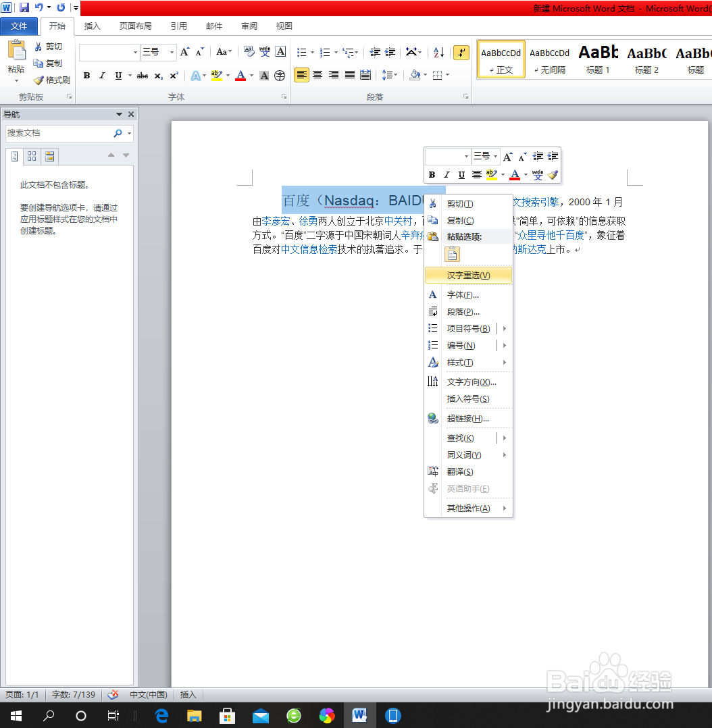Switch to 审阅 tab
Image resolution: width=712 pixels, height=728 pixels.
pyautogui.click(x=249, y=26)
